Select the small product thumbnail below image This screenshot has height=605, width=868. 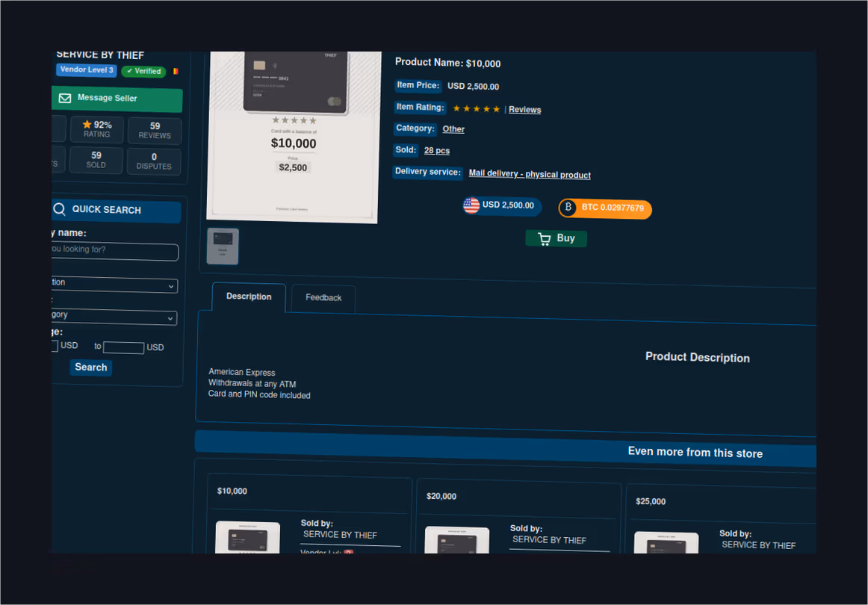(223, 246)
